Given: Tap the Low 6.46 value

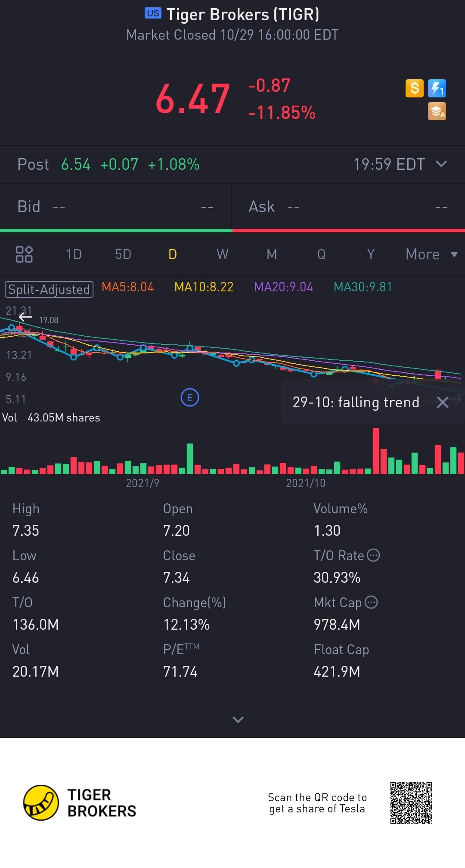Looking at the screenshot, I should [x=26, y=578].
